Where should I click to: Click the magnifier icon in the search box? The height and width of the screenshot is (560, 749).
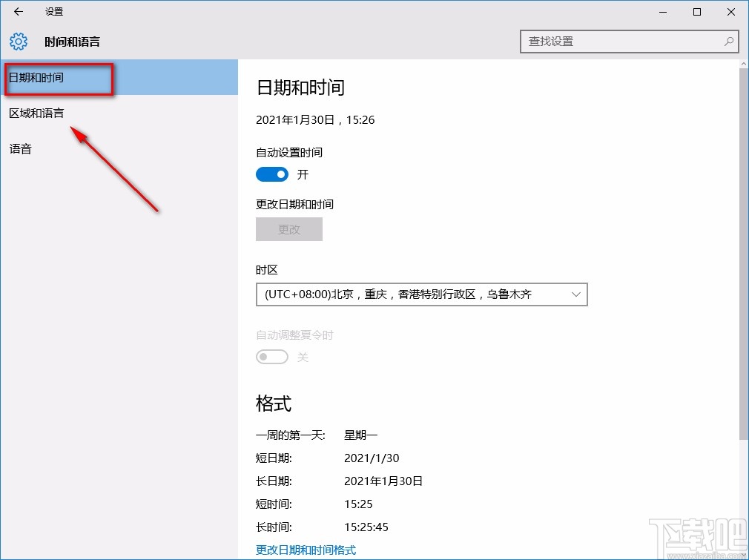(729, 42)
